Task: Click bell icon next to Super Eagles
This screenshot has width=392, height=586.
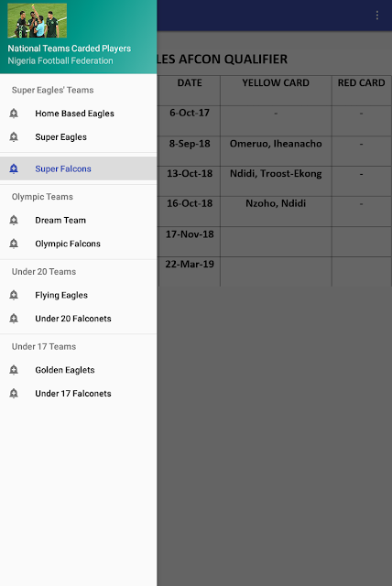Action: pos(14,136)
